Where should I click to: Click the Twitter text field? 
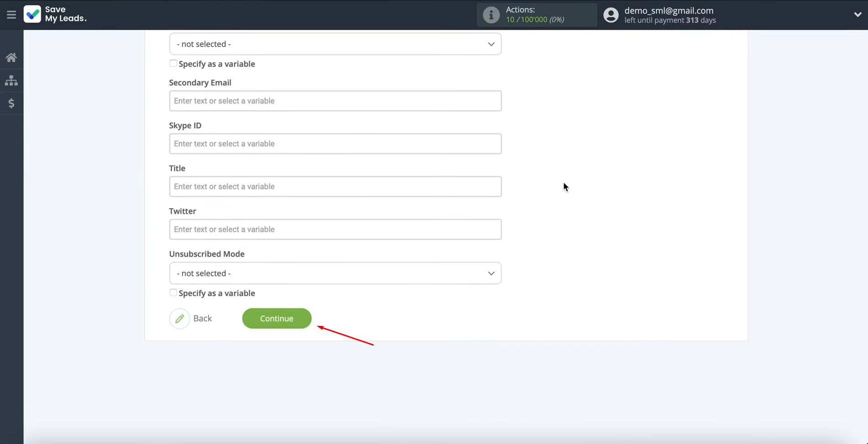[x=335, y=229]
